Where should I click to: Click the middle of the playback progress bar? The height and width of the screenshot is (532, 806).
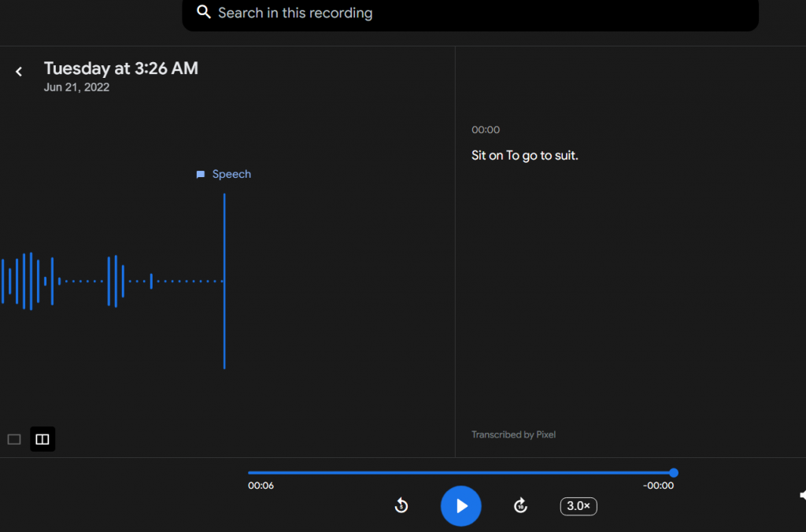tap(460, 473)
